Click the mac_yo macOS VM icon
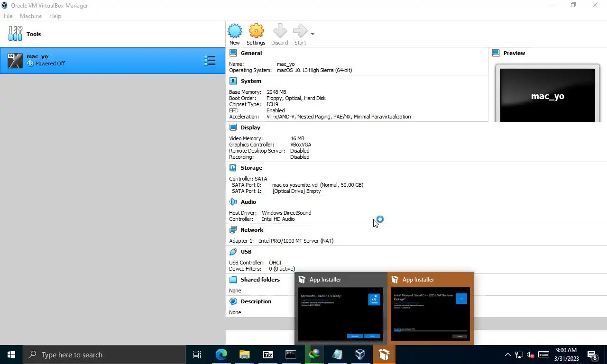The height and width of the screenshot is (364, 607). click(15, 61)
